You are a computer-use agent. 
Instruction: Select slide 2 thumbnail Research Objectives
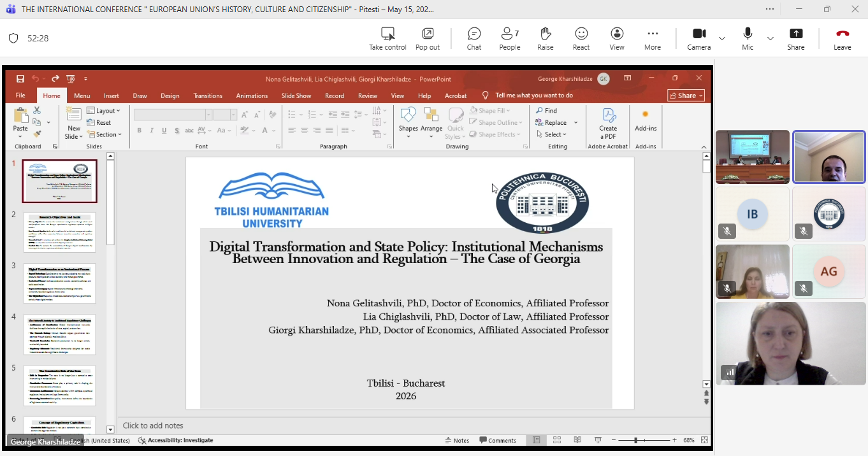pos(60,232)
